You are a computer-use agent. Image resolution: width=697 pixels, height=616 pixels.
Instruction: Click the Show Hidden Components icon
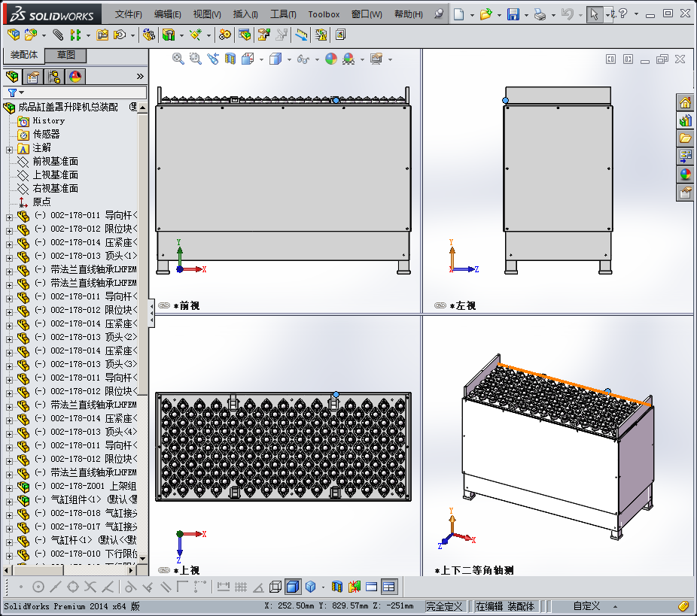149,35
